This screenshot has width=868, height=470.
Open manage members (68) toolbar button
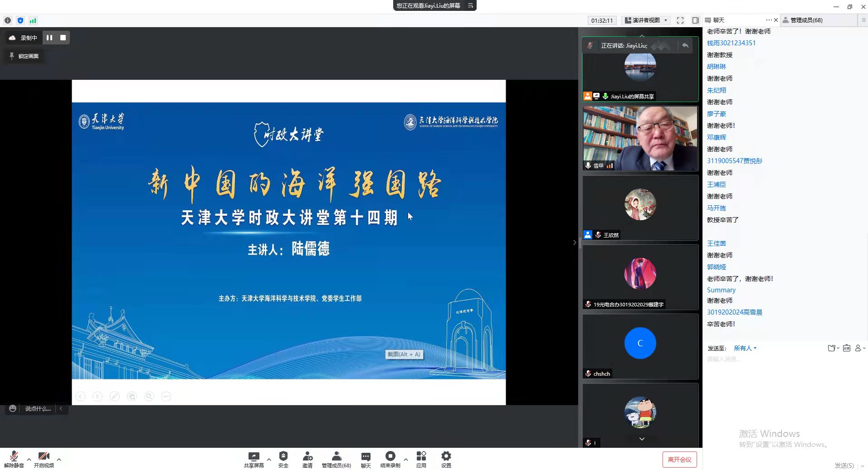[336, 459]
